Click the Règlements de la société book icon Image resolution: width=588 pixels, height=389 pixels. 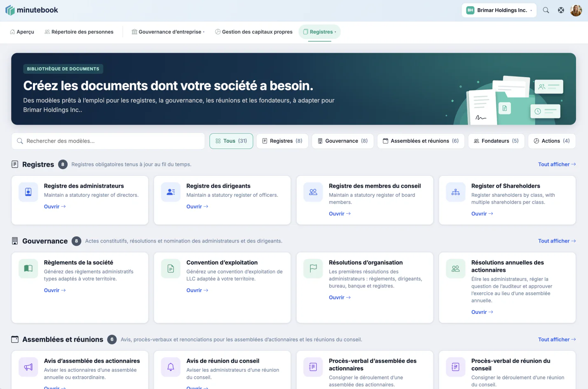click(x=28, y=269)
